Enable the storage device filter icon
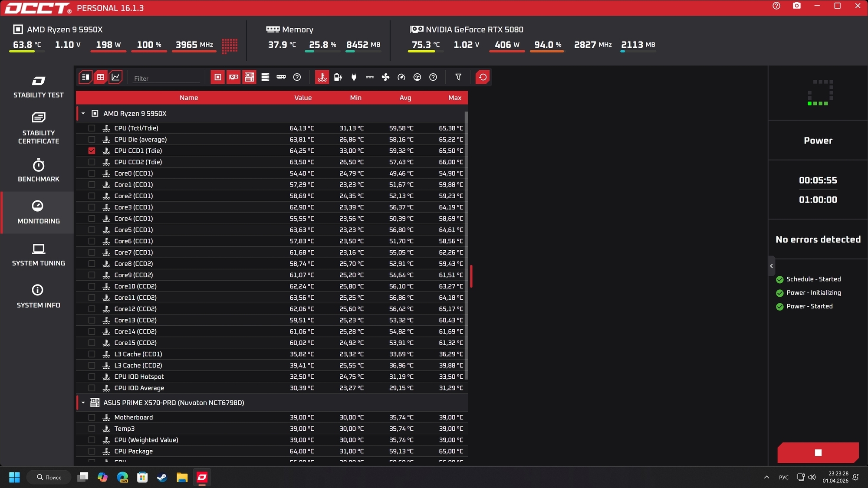This screenshot has width=868, height=488. click(265, 77)
